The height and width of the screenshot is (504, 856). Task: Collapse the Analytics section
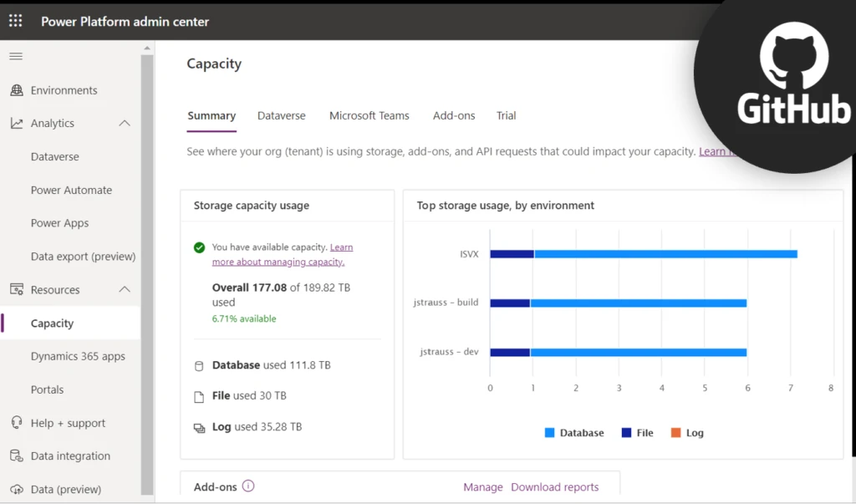click(125, 123)
